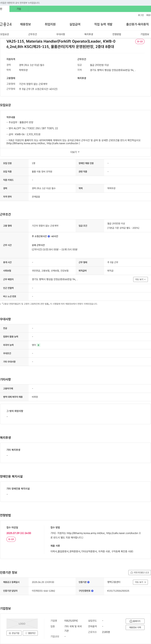The height and width of the screenshot is (644, 151).
Task: Select 평택고용센터 certification agency text
Action: [x=114, y=582]
